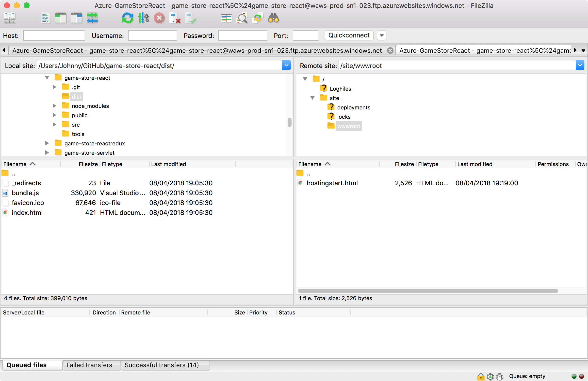Click the Password input field
This screenshot has width=588, height=381.
[243, 35]
